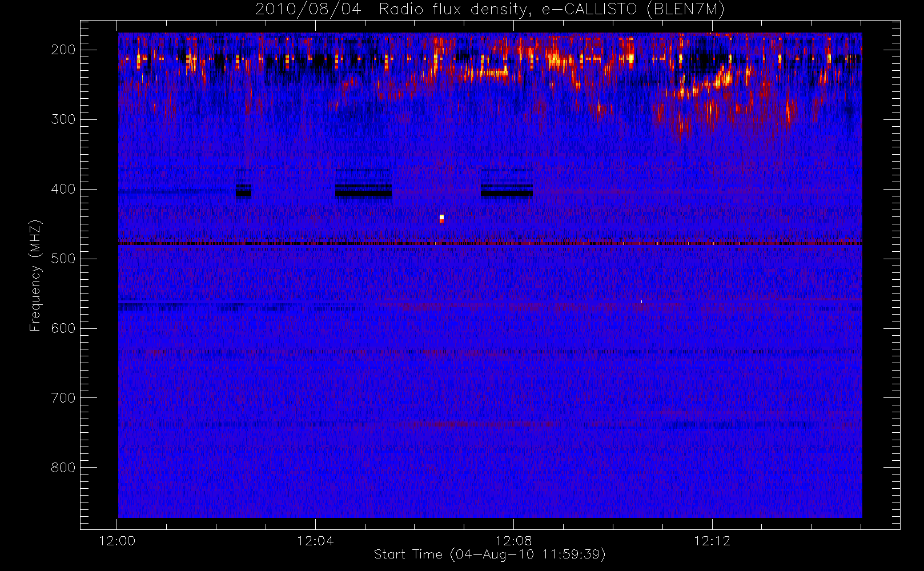
Task: Click the red interference line near 480 MHz
Action: click(490, 244)
